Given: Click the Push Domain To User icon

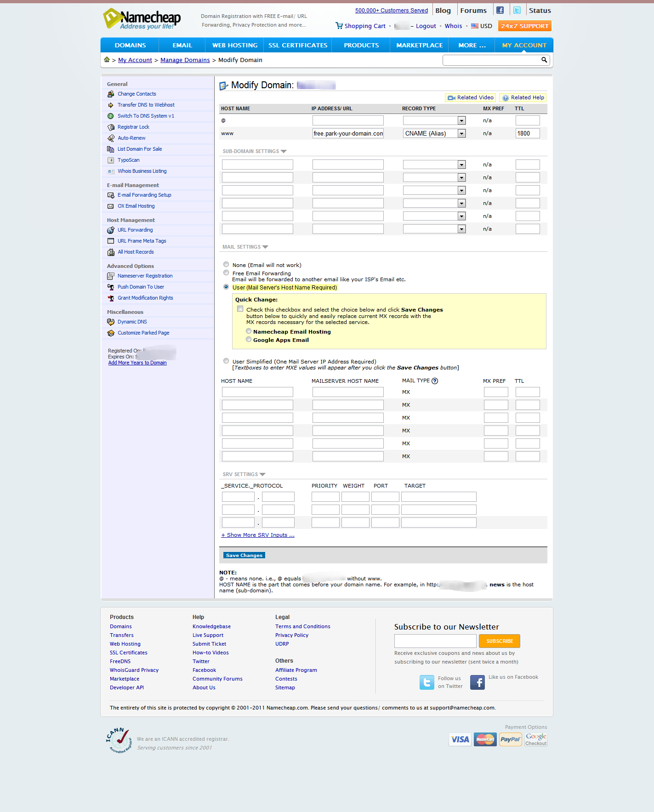Looking at the screenshot, I should 111,287.
